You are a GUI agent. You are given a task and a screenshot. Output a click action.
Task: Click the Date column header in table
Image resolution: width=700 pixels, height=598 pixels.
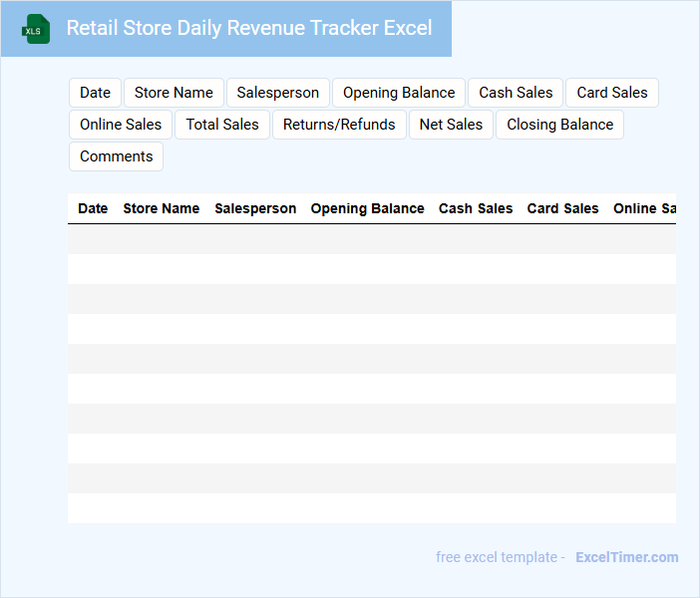(93, 208)
